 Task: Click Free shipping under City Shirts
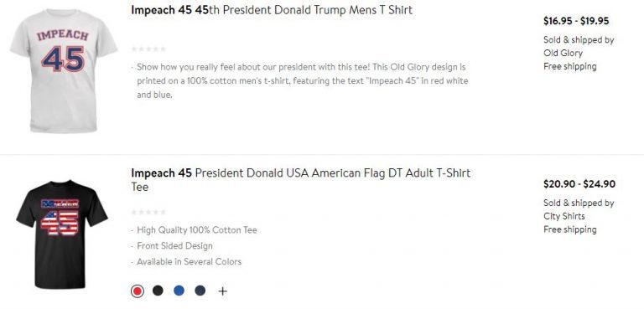coord(570,229)
